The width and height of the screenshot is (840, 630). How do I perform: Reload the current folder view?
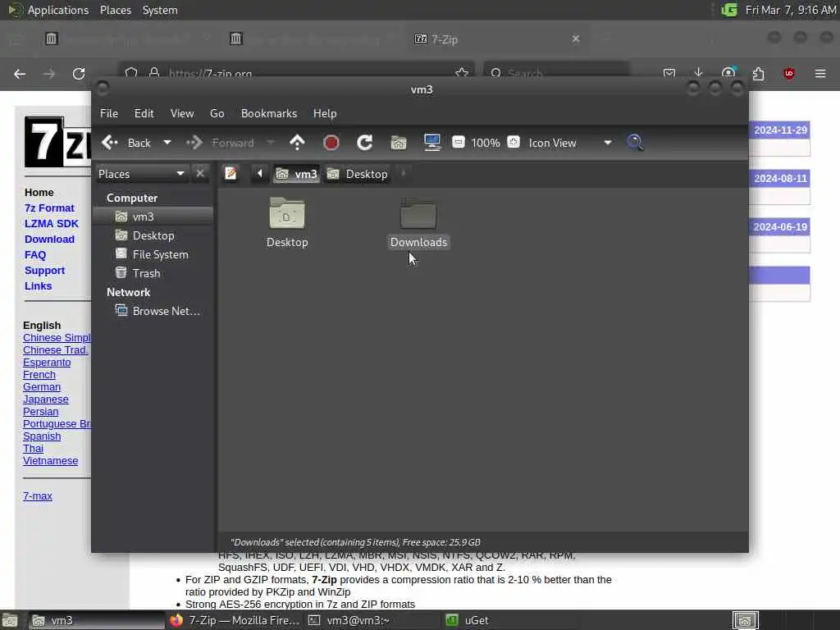pos(365,143)
